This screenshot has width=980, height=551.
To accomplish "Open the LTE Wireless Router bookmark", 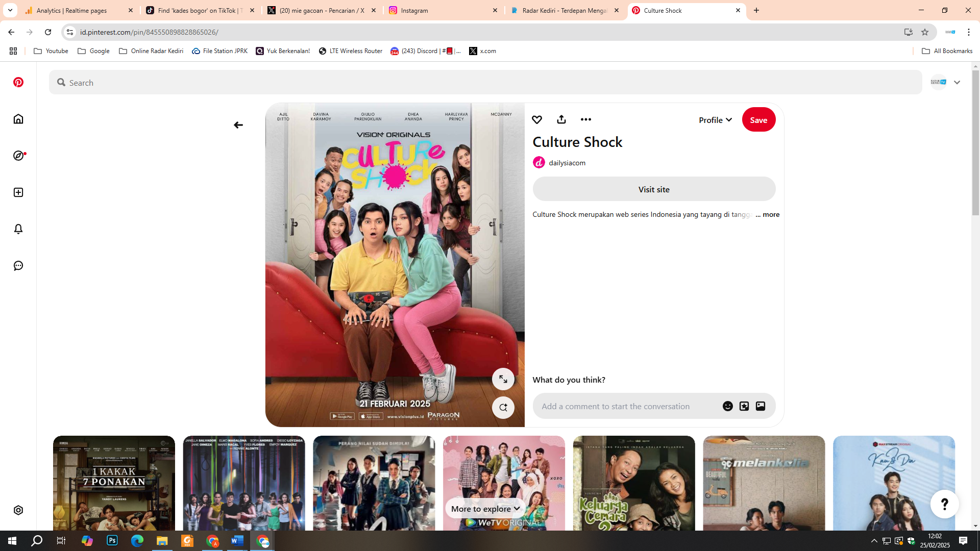I will click(x=351, y=51).
